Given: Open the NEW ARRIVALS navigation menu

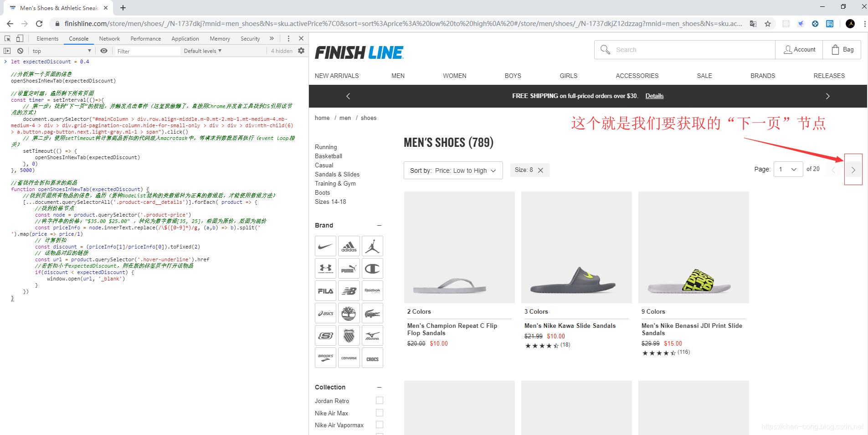Looking at the screenshot, I should coord(337,76).
